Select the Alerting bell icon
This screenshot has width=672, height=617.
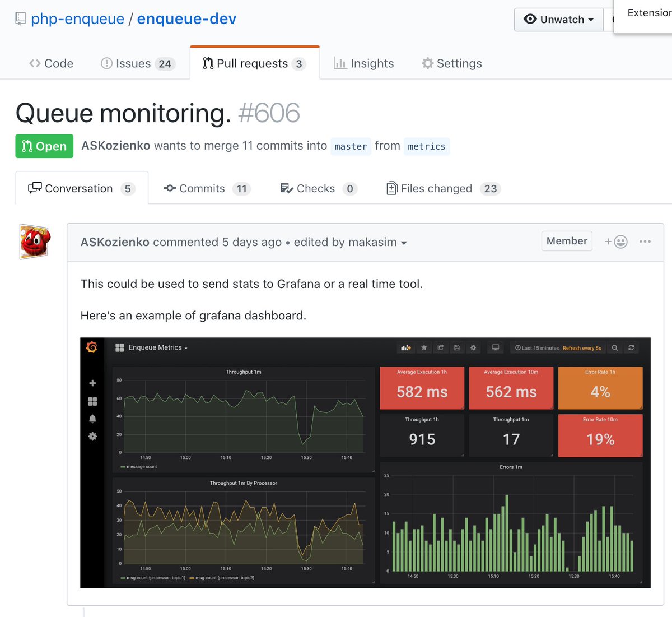(x=92, y=419)
